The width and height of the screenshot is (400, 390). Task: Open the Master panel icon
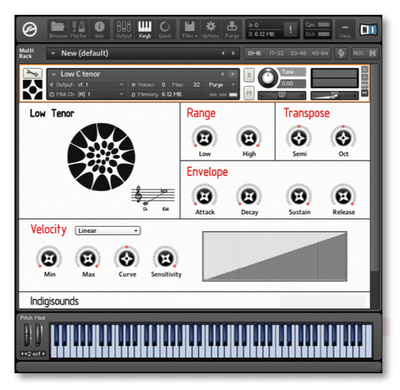[x=79, y=30]
